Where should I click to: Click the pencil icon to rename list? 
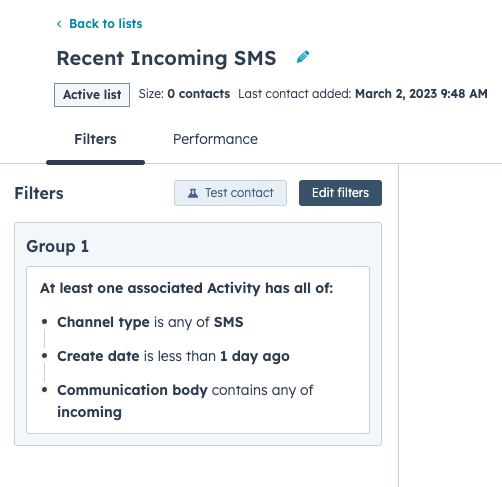click(303, 57)
